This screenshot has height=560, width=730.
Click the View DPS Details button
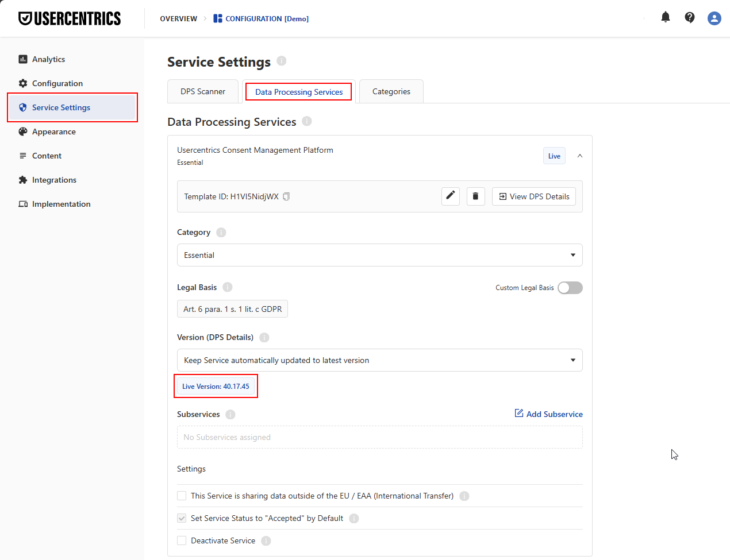(534, 196)
